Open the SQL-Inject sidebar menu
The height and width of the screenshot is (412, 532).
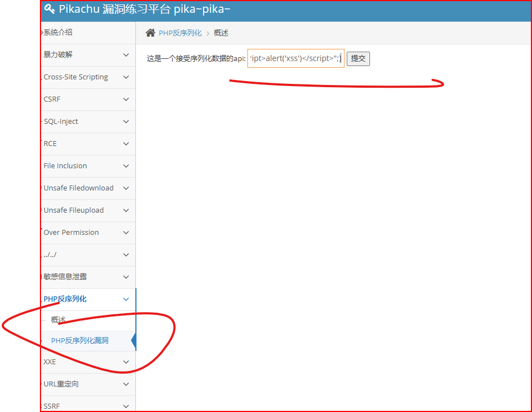click(x=60, y=121)
